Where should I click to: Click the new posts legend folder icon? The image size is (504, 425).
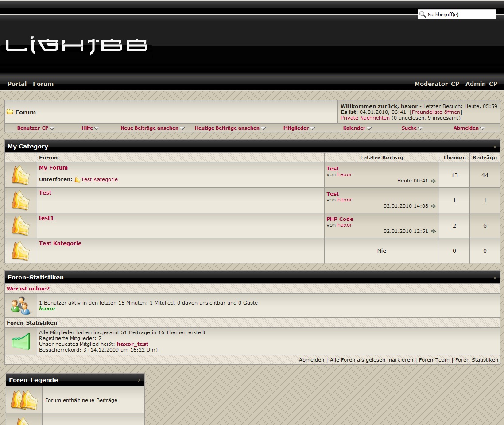click(x=24, y=400)
